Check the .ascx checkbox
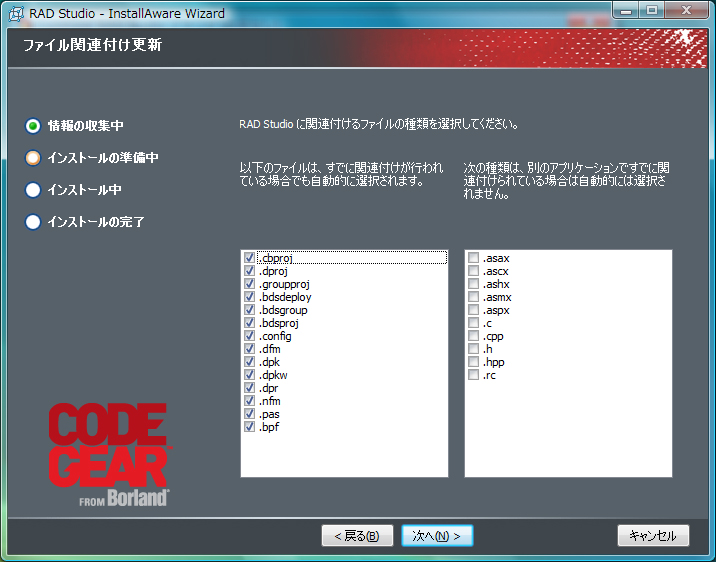Viewport: 716px width, 562px height. click(474, 271)
